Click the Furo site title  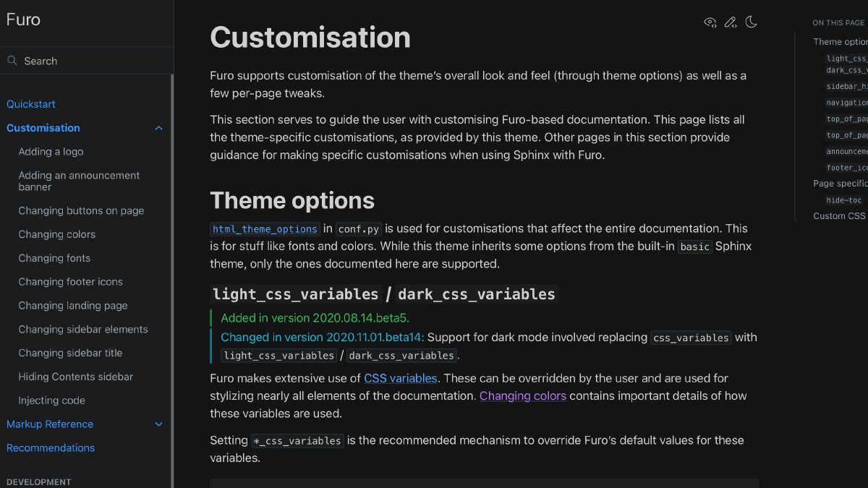(x=23, y=20)
